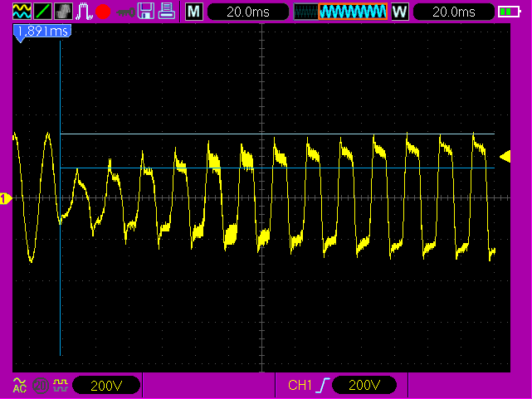Click the printer icon
The image size is (532, 399).
(x=167, y=12)
